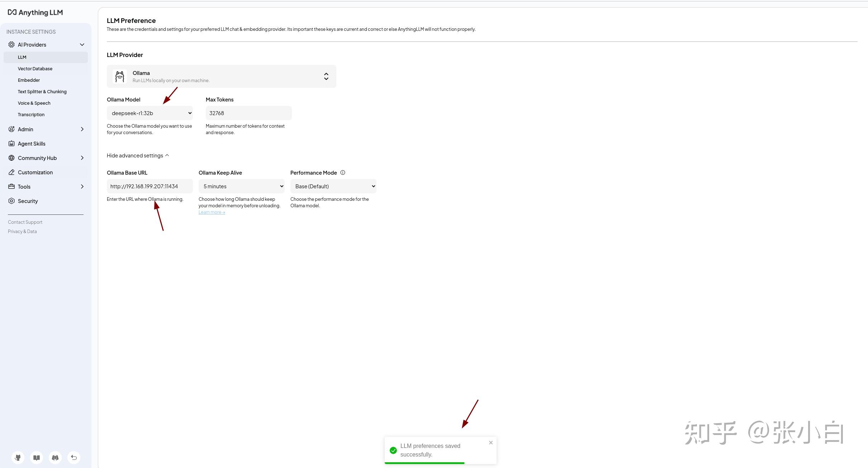This screenshot has width=868, height=468.
Task: Close the saved successfully toast
Action: (491, 443)
